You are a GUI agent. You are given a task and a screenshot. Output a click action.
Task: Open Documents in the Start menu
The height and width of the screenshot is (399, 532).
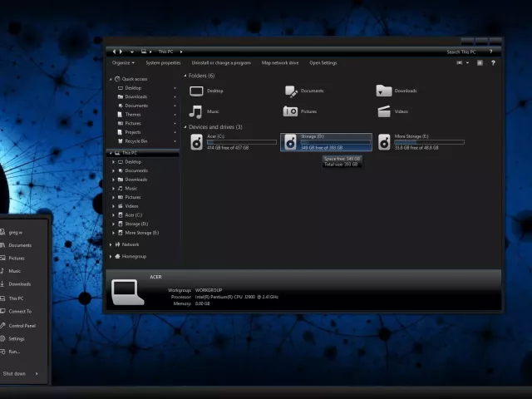pos(20,245)
